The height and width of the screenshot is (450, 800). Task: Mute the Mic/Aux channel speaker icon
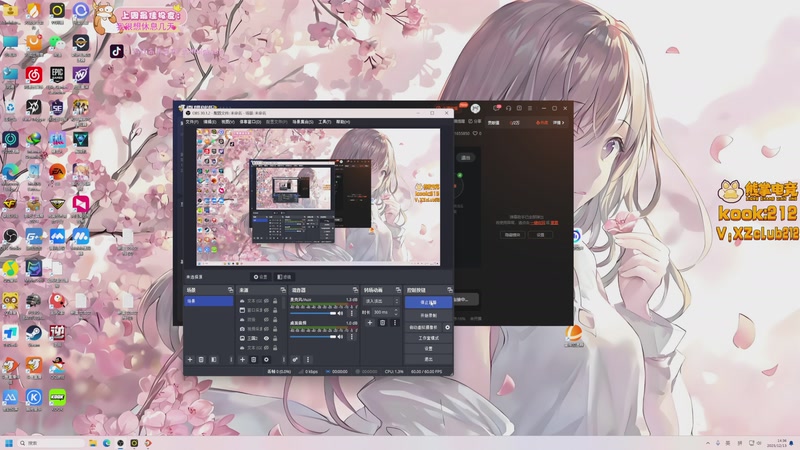[x=340, y=313]
